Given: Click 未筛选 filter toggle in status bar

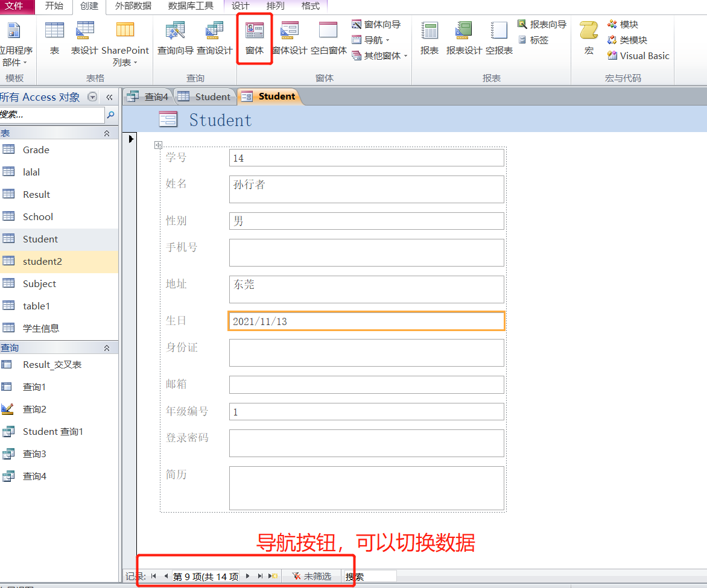Looking at the screenshot, I should (312, 577).
